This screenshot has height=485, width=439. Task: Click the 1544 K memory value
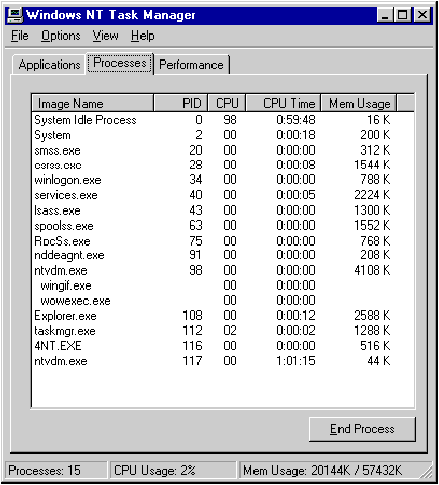[372, 165]
